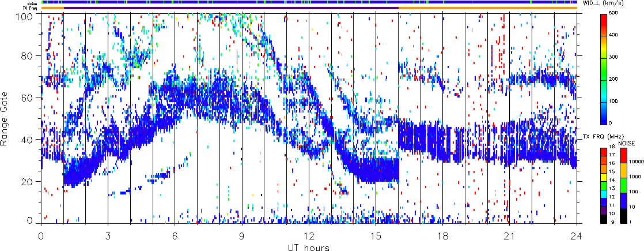
Task: Click the 12 label on TX FRQ legend
Action: point(612,197)
